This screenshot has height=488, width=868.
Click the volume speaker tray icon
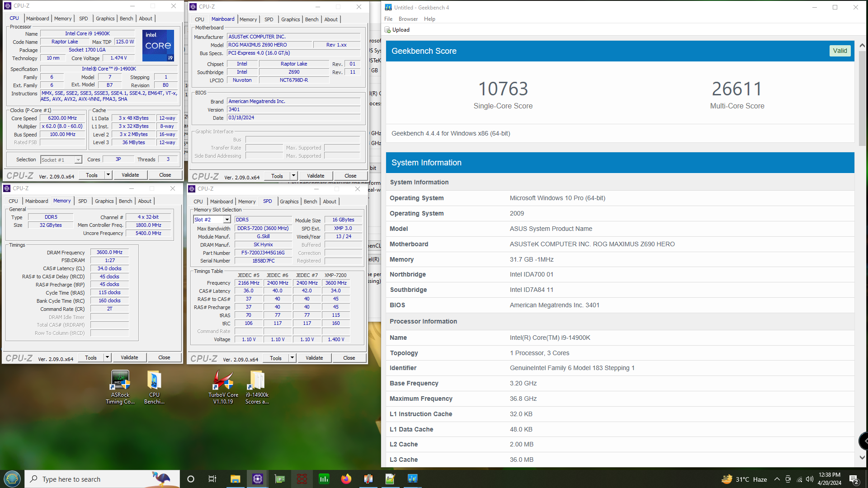(x=810, y=479)
